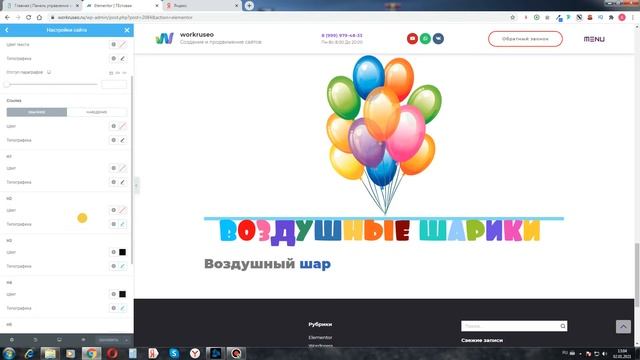
Task: Focus the footer search field
Action: [x=510, y=326]
